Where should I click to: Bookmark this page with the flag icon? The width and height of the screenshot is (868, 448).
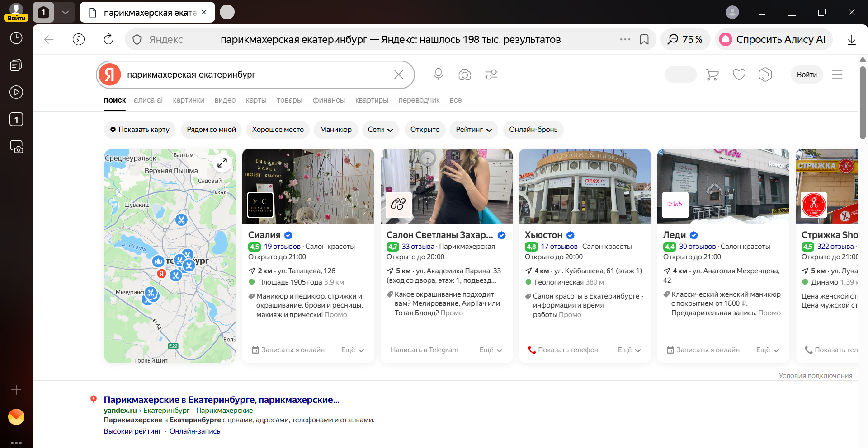pyautogui.click(x=644, y=39)
